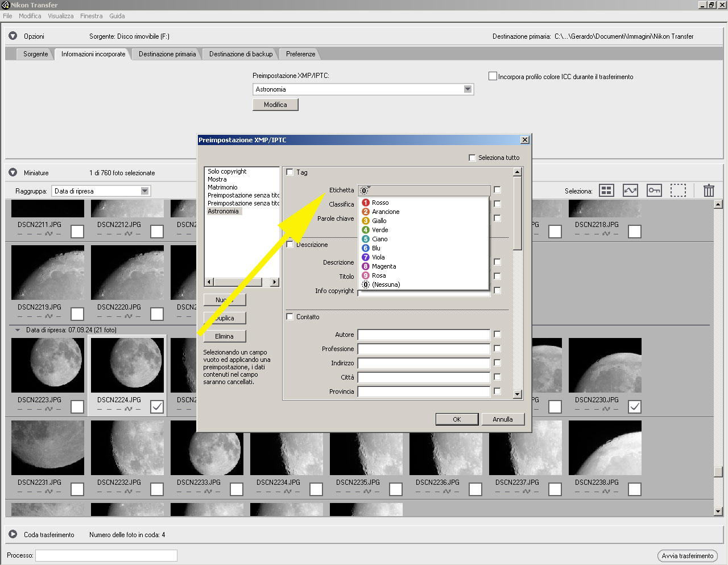Click the Autore input field
The width and height of the screenshot is (728, 565).
[424, 335]
